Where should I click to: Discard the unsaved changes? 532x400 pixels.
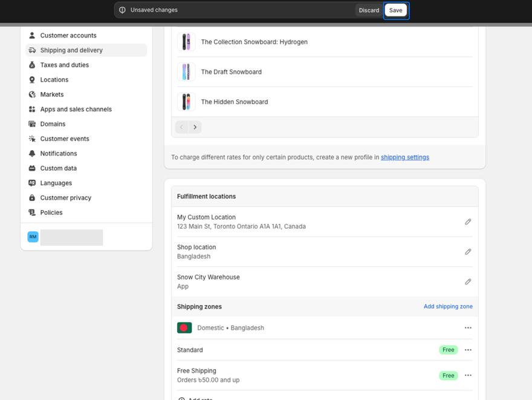(x=369, y=10)
